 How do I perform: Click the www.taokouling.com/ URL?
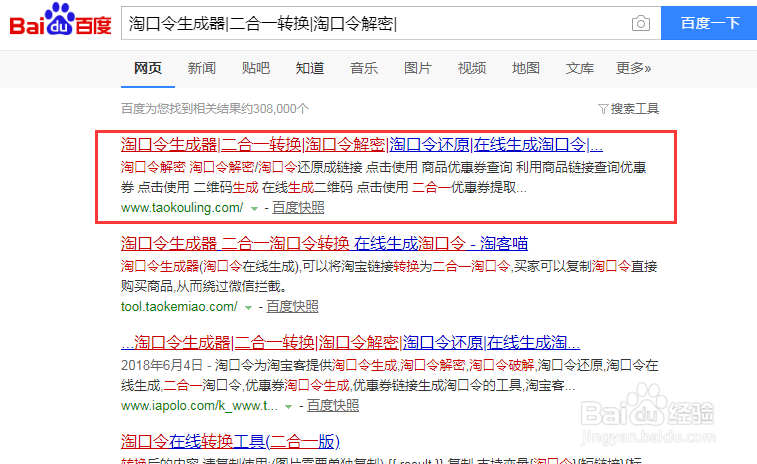tap(182, 208)
